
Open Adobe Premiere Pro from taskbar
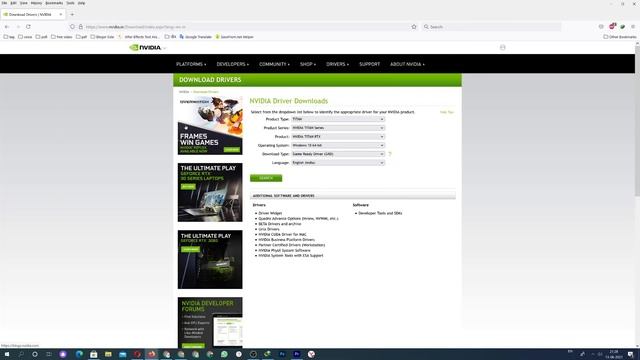297,354
